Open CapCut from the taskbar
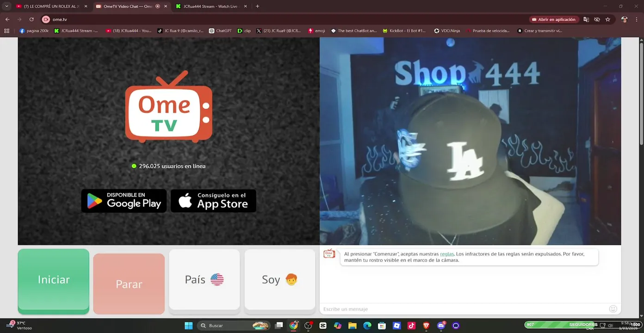The image size is (644, 333). pyautogui.click(x=323, y=326)
